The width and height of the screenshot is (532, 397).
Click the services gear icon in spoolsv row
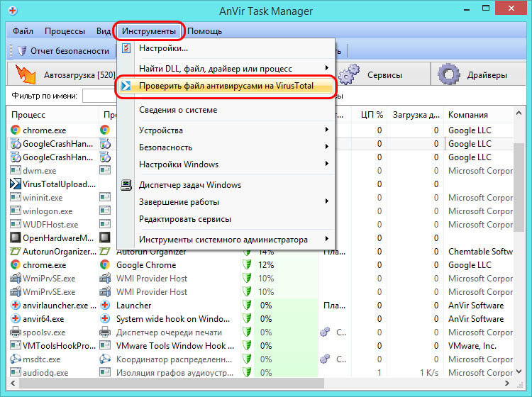(325, 332)
